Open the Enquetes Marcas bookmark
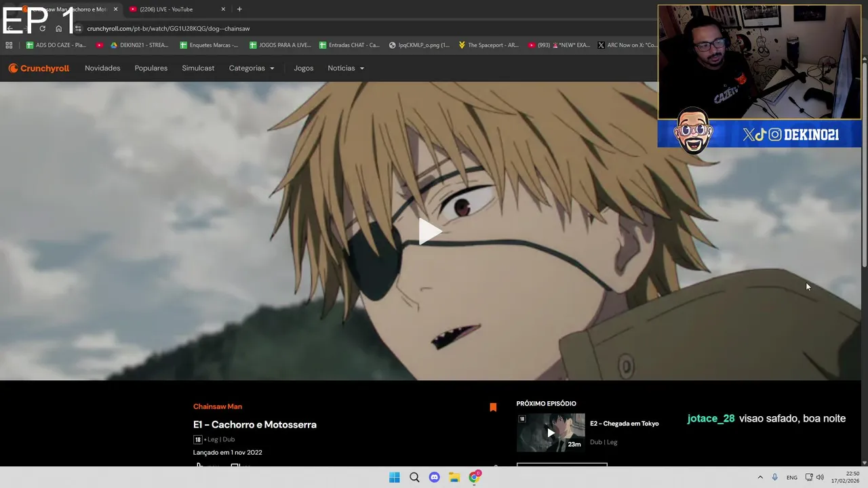The height and width of the screenshot is (488, 868). 209,45
